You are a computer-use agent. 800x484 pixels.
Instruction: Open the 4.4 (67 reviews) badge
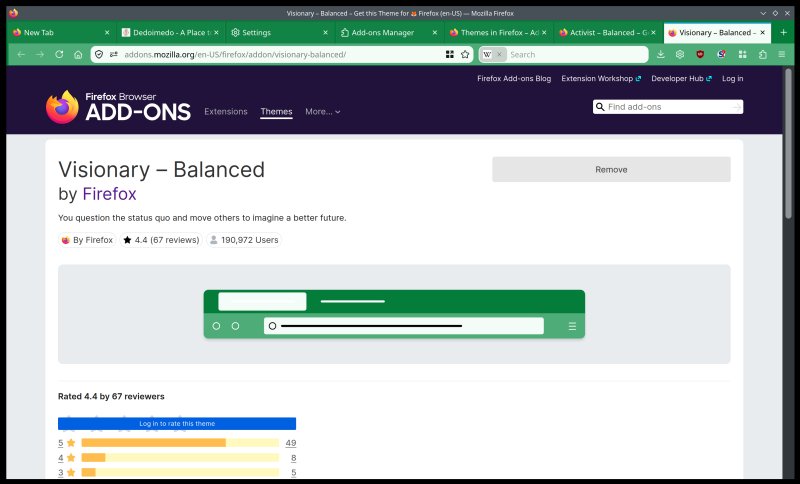(x=161, y=240)
